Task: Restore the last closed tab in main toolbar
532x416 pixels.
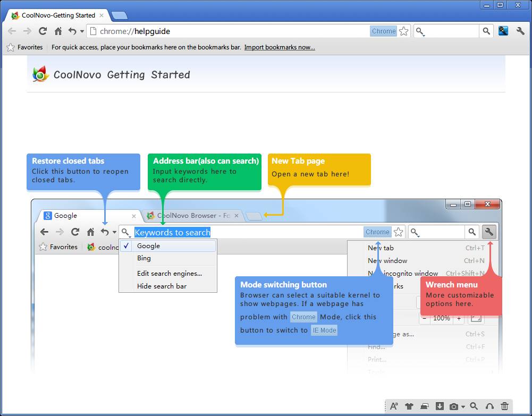Action: tap(72, 31)
